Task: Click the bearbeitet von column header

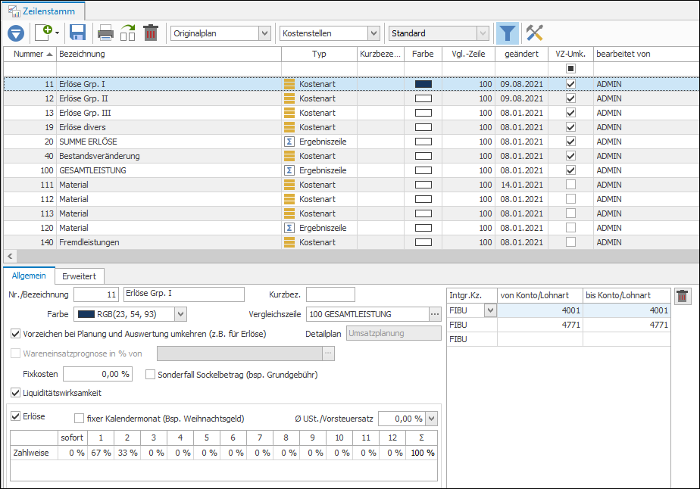Action: click(x=646, y=54)
